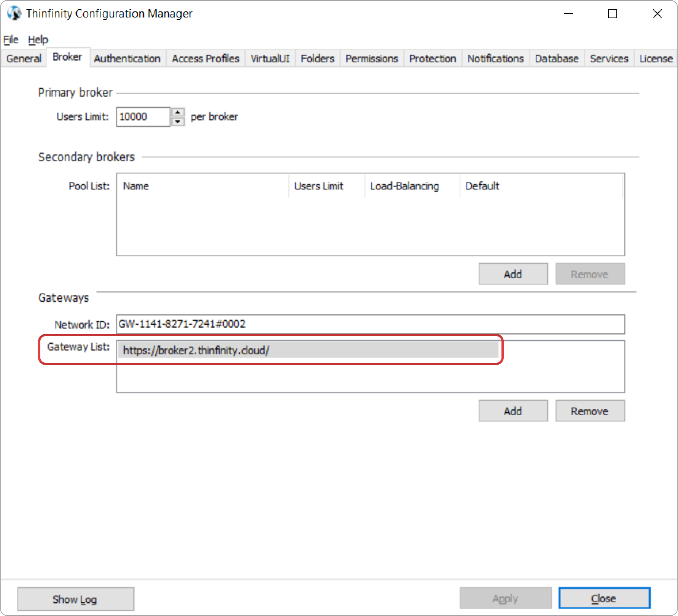Viewport: 678px width, 616px height.
Task: Open the Help menu
Action: point(38,40)
